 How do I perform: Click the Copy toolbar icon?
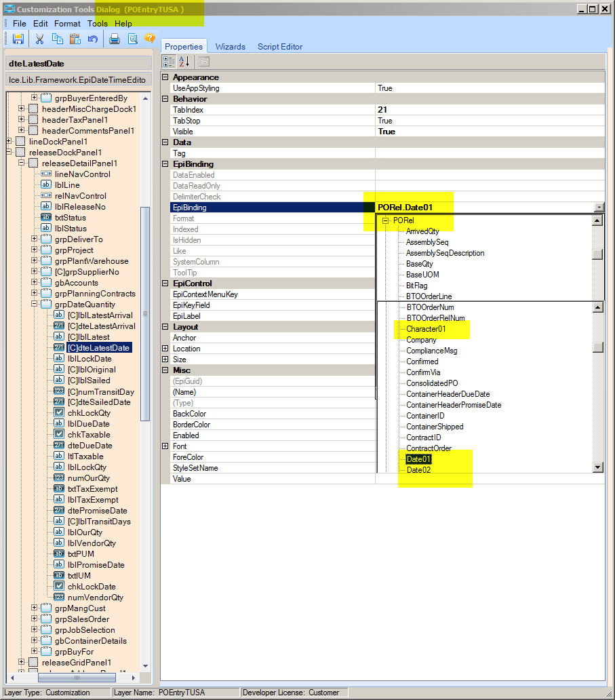[58, 39]
